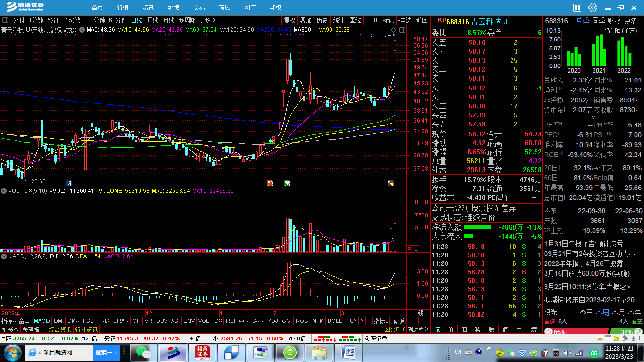
Task: Click 标记 mark button
Action: pyautogui.click(x=388, y=20)
